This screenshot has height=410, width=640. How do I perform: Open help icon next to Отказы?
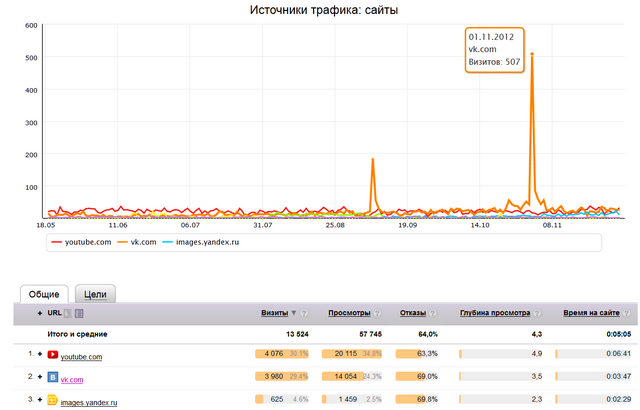coord(433,313)
